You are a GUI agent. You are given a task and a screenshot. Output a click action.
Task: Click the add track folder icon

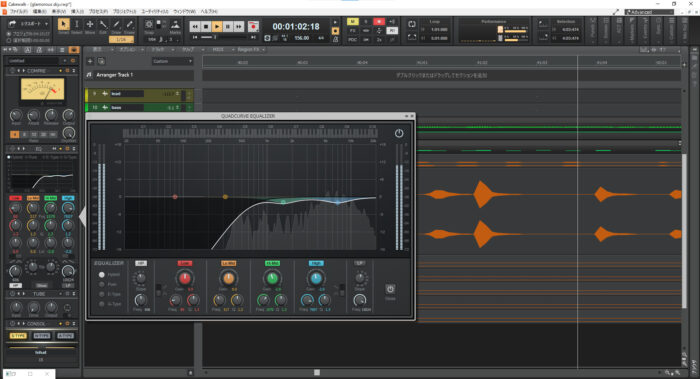point(101,61)
